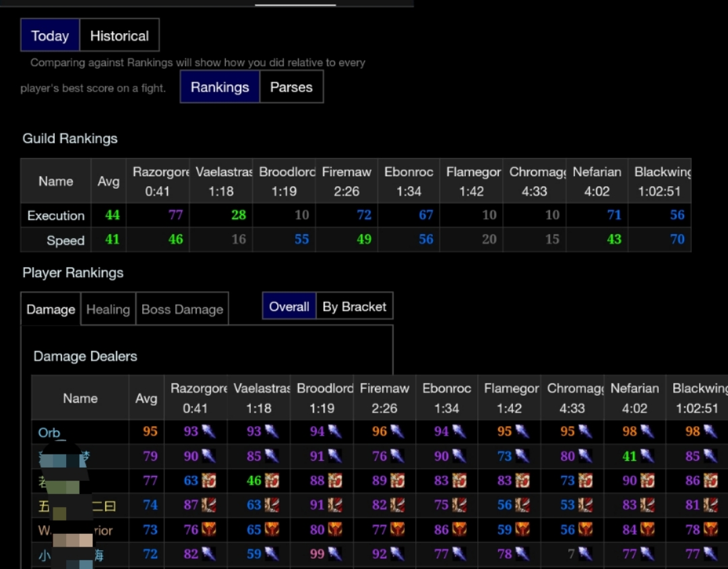Viewport: 728px width, 569px height.
Task: Click the spec icon next to green 46 under Vaelastrasz
Action: tap(271, 481)
